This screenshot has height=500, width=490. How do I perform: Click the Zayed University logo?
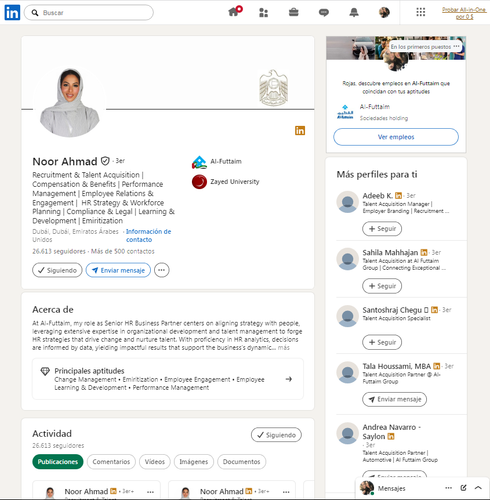199,182
